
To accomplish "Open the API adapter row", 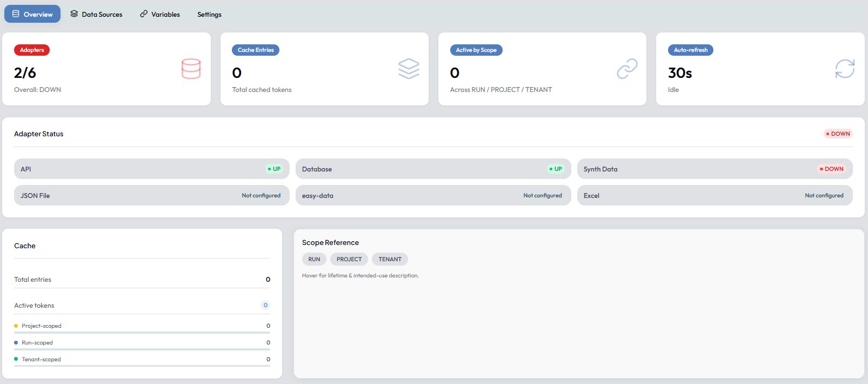I will point(152,169).
